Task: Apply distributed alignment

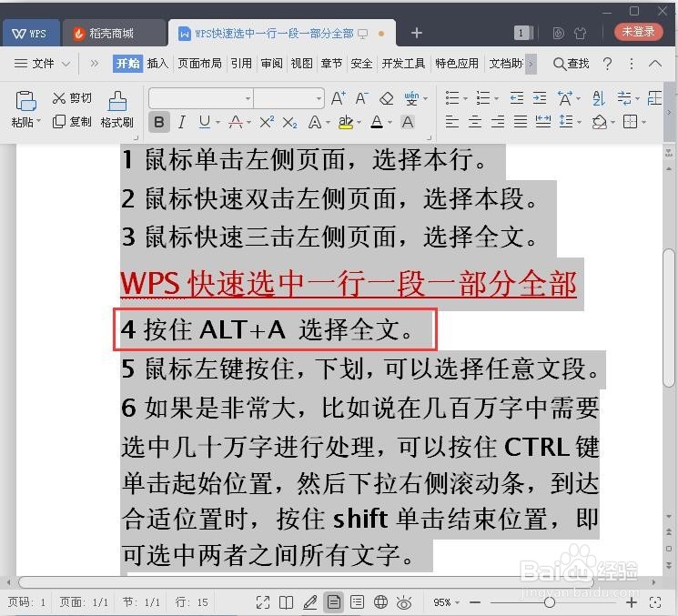Action: pos(543,122)
